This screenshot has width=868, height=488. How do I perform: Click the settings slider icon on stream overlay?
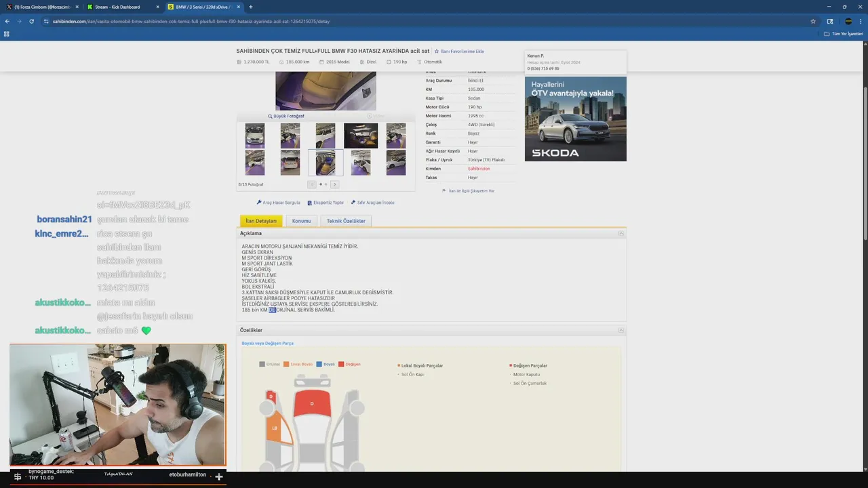[18, 477]
